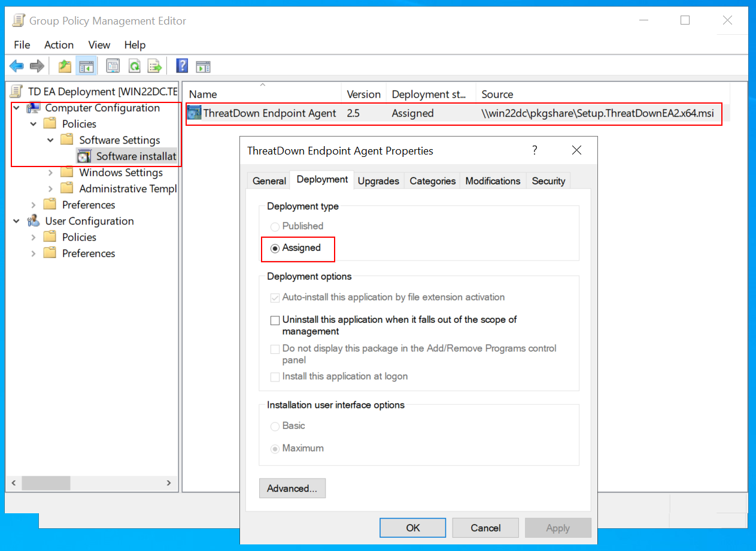Click the TD EA Deployment policy icon
Viewport: 756px width, 551px height.
point(17,91)
